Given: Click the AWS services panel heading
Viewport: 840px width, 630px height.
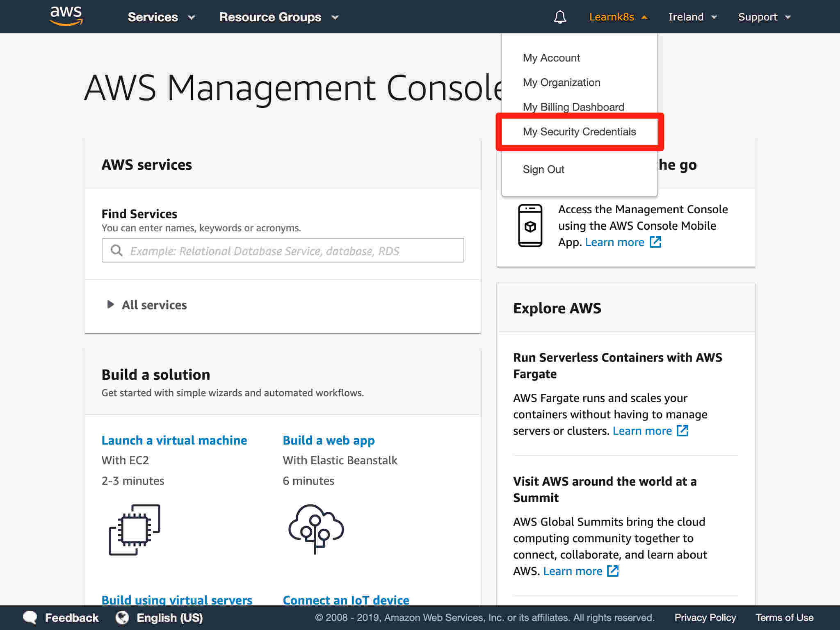Looking at the screenshot, I should [146, 164].
